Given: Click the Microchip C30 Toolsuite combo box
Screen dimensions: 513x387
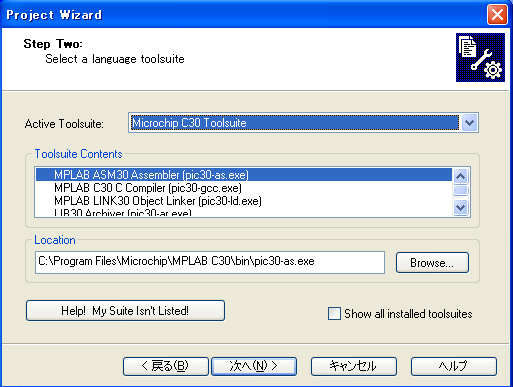Looking at the screenshot, I should [x=303, y=123].
